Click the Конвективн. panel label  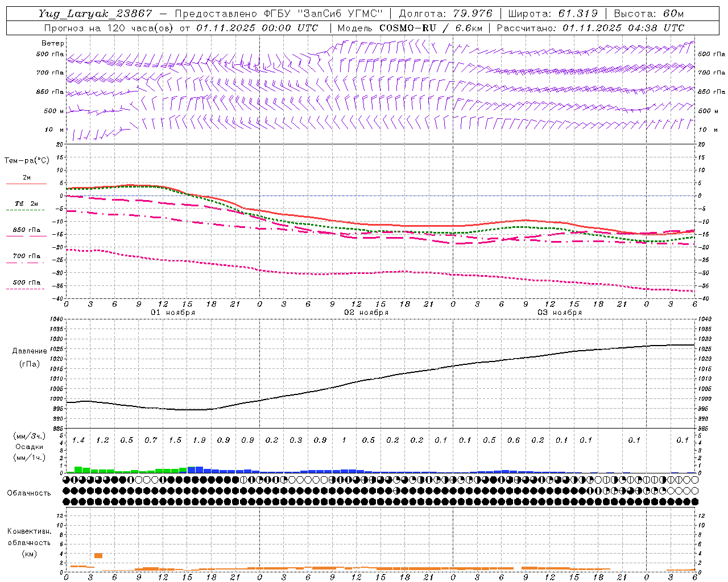coord(29,531)
